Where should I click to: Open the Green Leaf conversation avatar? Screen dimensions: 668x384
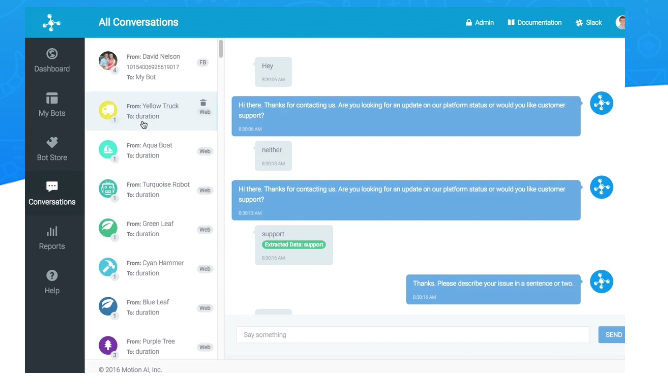click(x=108, y=228)
